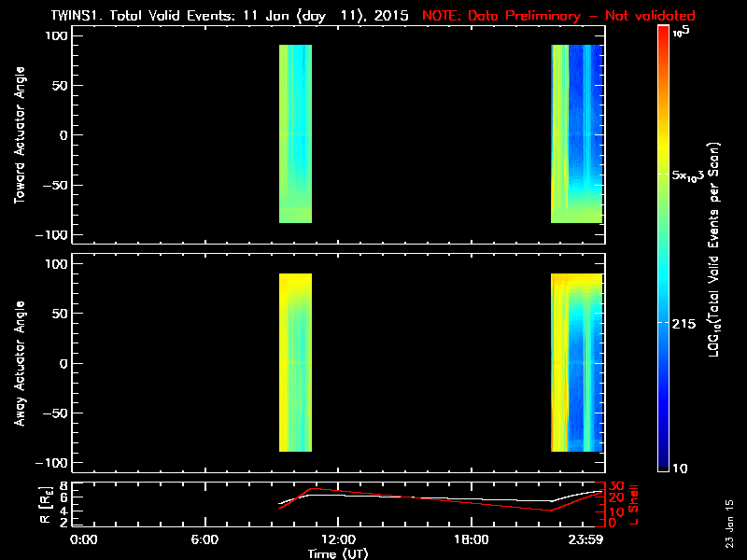Click the late-evening data band in the Toward panel

[577, 133]
